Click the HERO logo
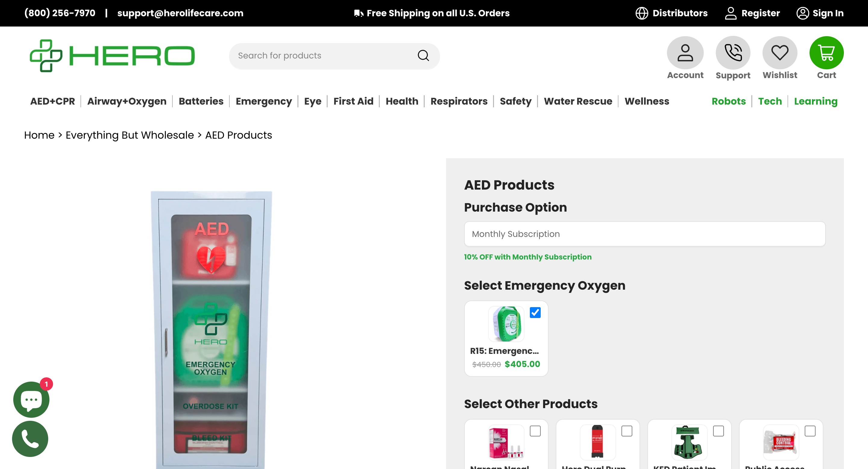This screenshot has width=868, height=469. coord(112,55)
